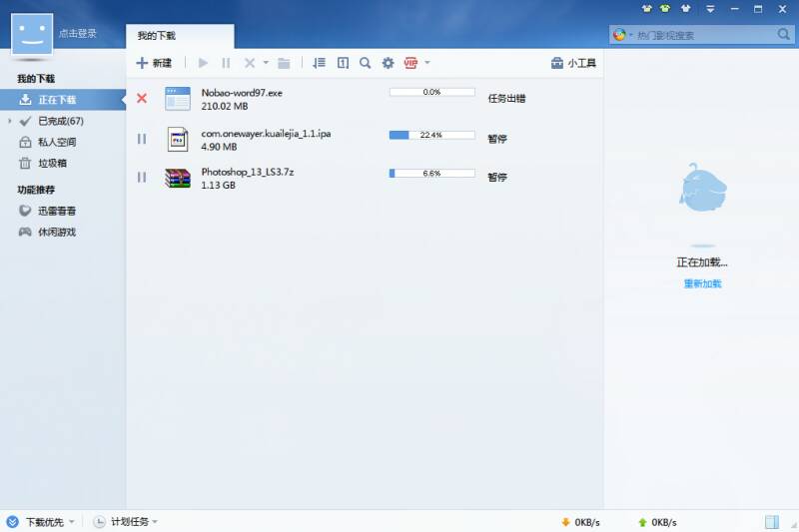Viewport: 799px width, 532px height.
Task: Click pause icon for Photoshop_13_LS3.7z
Action: 142,177
